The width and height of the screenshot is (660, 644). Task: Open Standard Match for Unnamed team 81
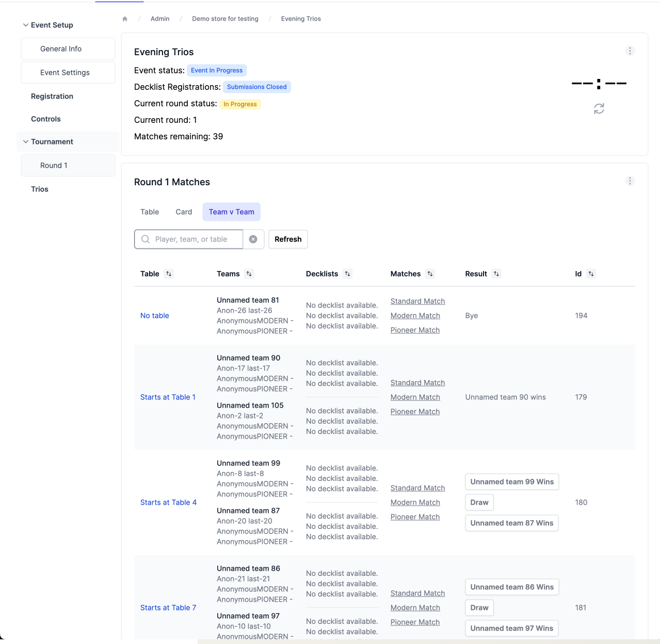coord(417,301)
